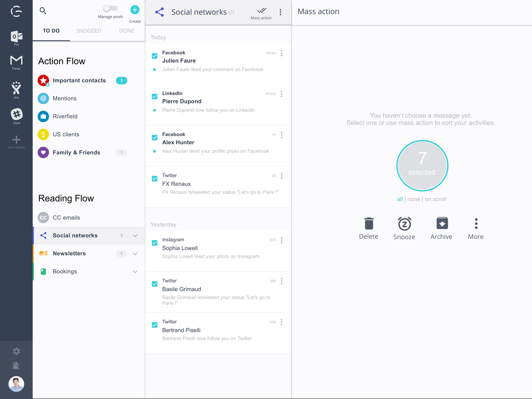This screenshot has width=532, height=399.
Task: Expand the Newsletters chevron
Action: [x=135, y=254]
